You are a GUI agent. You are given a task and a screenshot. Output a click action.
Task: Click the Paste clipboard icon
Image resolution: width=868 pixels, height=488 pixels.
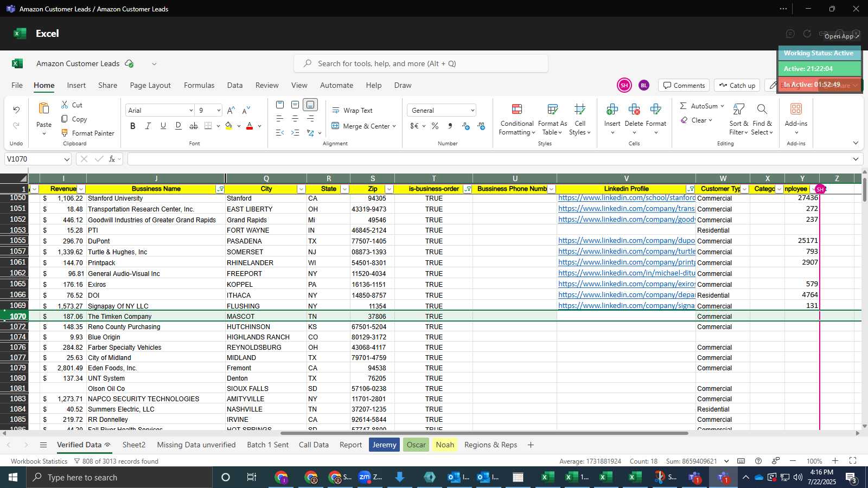click(x=44, y=108)
